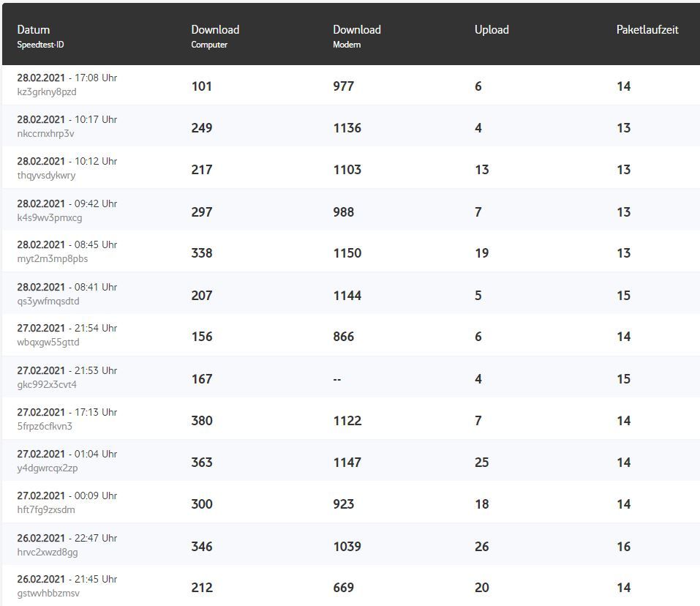The image size is (700, 606).
Task: Click the Download Computer column header
Action: pyautogui.click(x=215, y=36)
